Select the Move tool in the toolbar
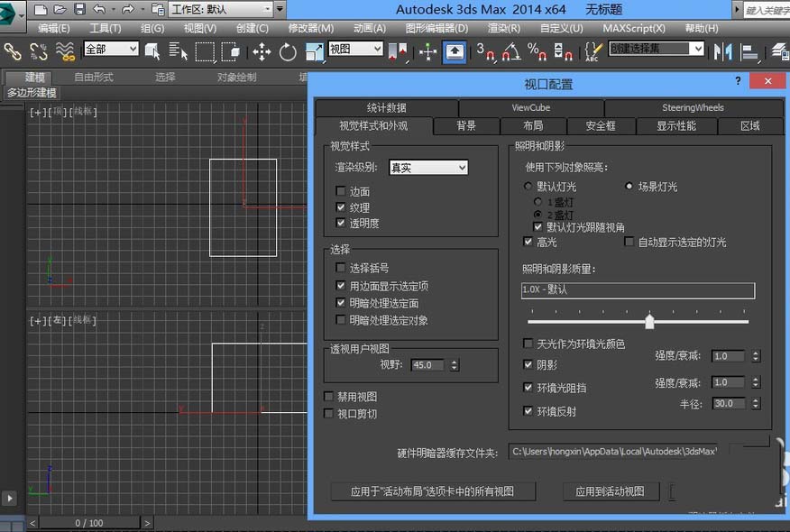 [262, 51]
